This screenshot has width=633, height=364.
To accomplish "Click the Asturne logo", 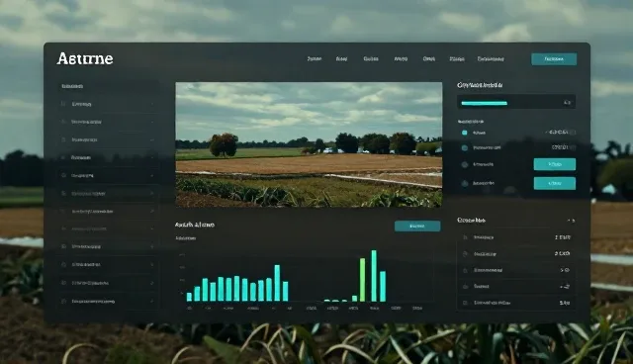I will [x=85, y=59].
